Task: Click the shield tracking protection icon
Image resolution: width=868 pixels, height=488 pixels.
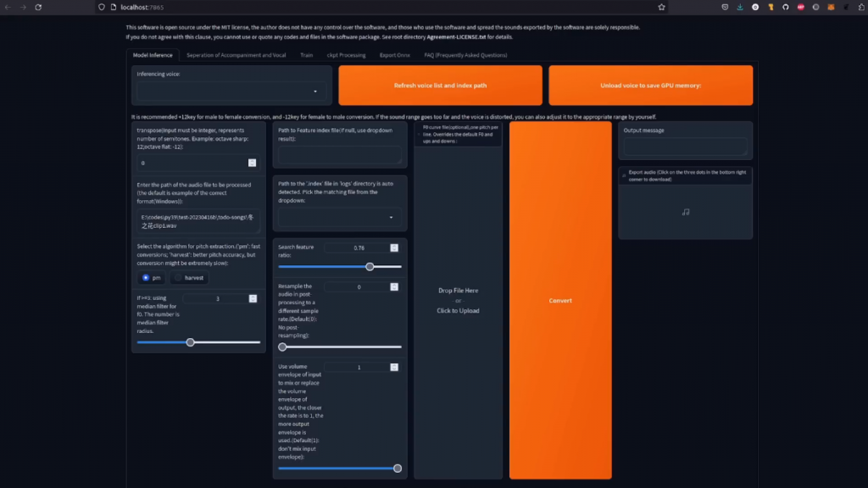Action: (x=102, y=7)
